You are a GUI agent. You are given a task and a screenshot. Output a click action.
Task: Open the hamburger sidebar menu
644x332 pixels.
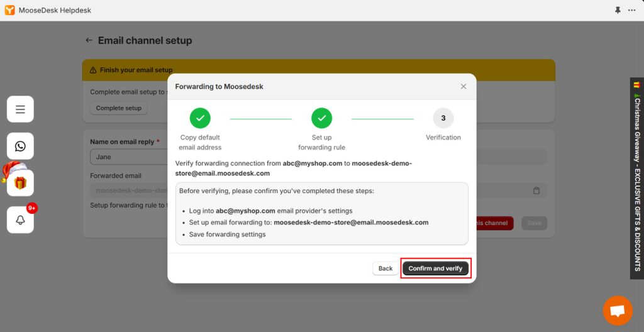(20, 109)
